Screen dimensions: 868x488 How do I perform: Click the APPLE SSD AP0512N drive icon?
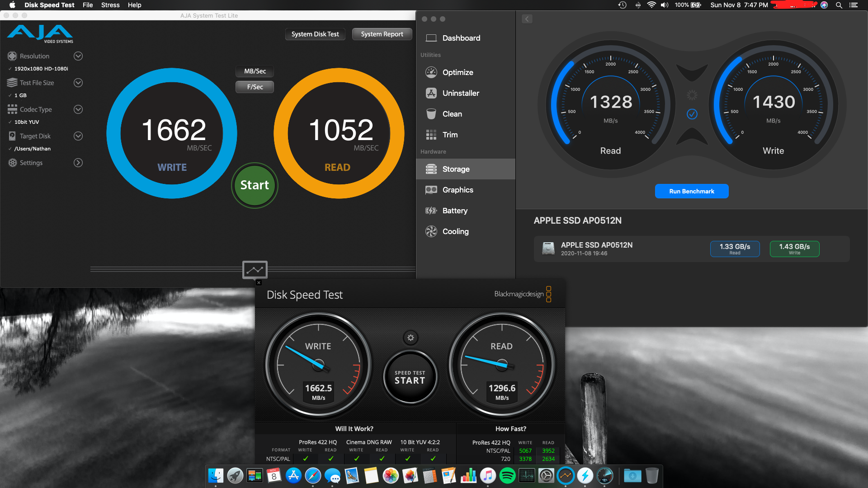pyautogui.click(x=548, y=248)
